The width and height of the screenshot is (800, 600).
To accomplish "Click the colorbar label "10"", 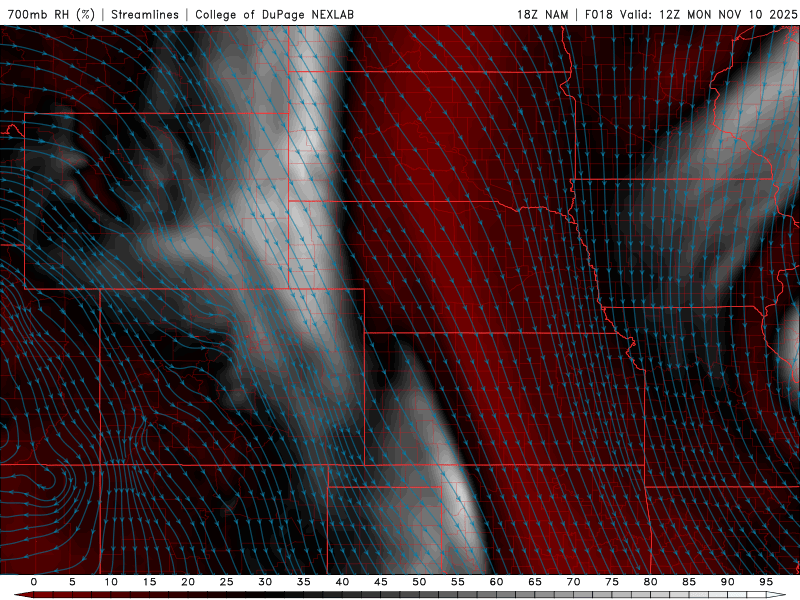I will click(x=111, y=582).
